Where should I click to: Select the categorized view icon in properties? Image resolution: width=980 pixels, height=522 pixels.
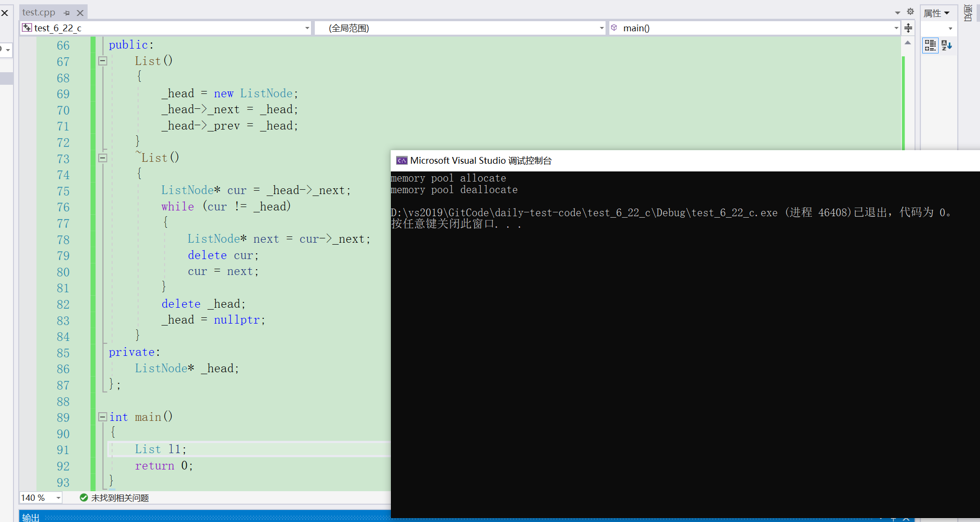click(930, 45)
